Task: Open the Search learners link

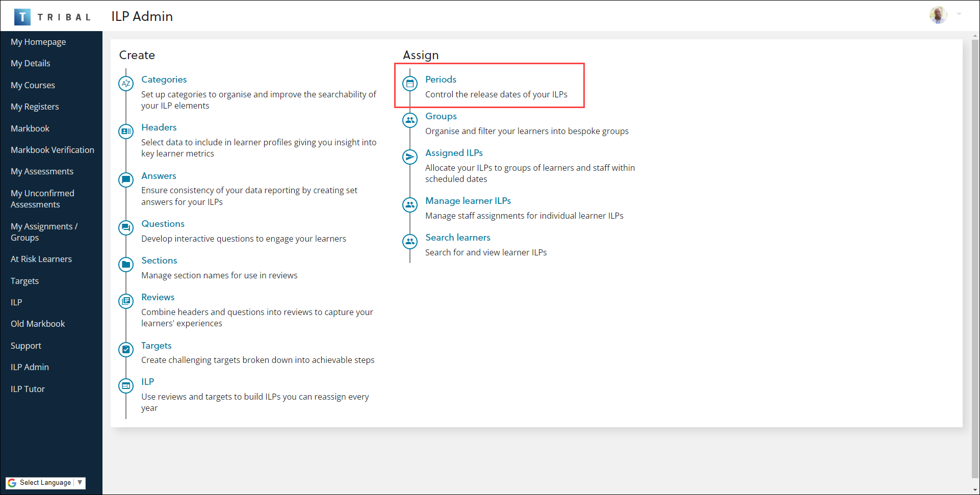Action: tap(458, 238)
